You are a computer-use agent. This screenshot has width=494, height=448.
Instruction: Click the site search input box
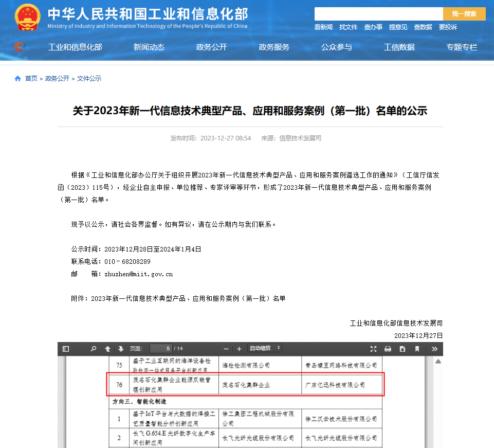pyautogui.click(x=379, y=14)
